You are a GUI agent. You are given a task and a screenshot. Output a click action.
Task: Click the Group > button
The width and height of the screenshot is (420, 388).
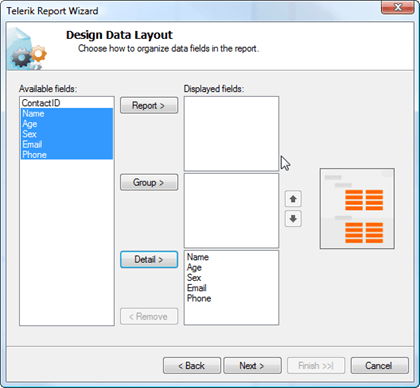tap(149, 182)
